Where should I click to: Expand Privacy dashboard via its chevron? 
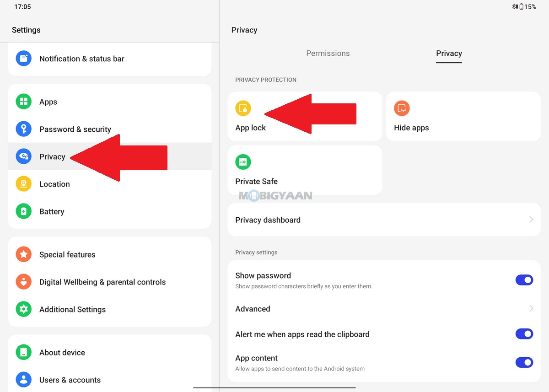pyautogui.click(x=531, y=220)
